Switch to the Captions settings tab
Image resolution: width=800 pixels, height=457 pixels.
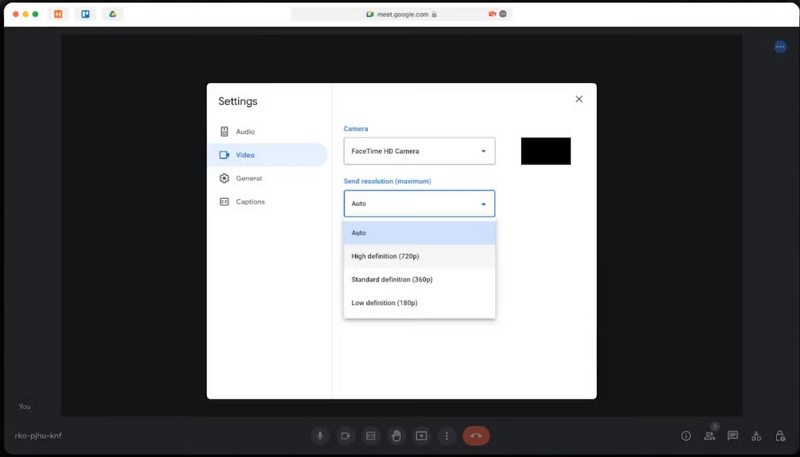click(x=266, y=202)
